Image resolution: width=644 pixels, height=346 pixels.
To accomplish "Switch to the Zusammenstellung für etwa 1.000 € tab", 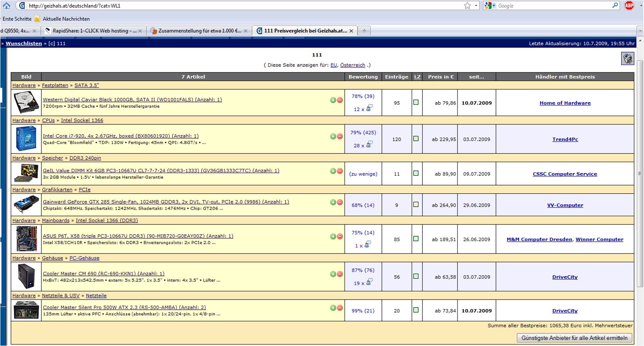I will click(x=199, y=31).
